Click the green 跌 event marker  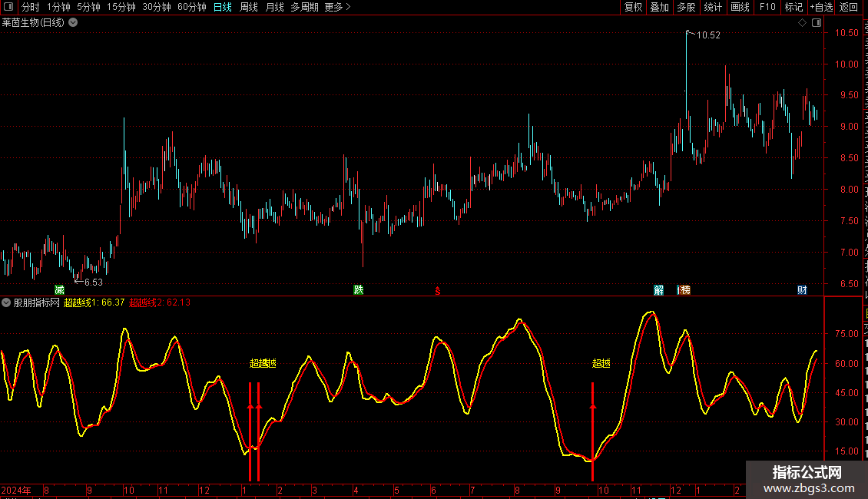click(359, 290)
